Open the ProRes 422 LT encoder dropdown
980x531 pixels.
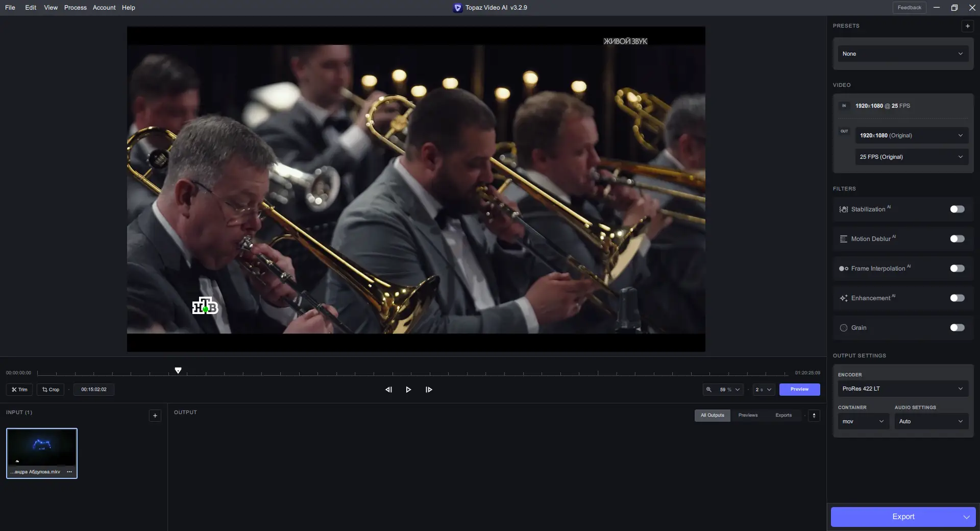pos(903,389)
